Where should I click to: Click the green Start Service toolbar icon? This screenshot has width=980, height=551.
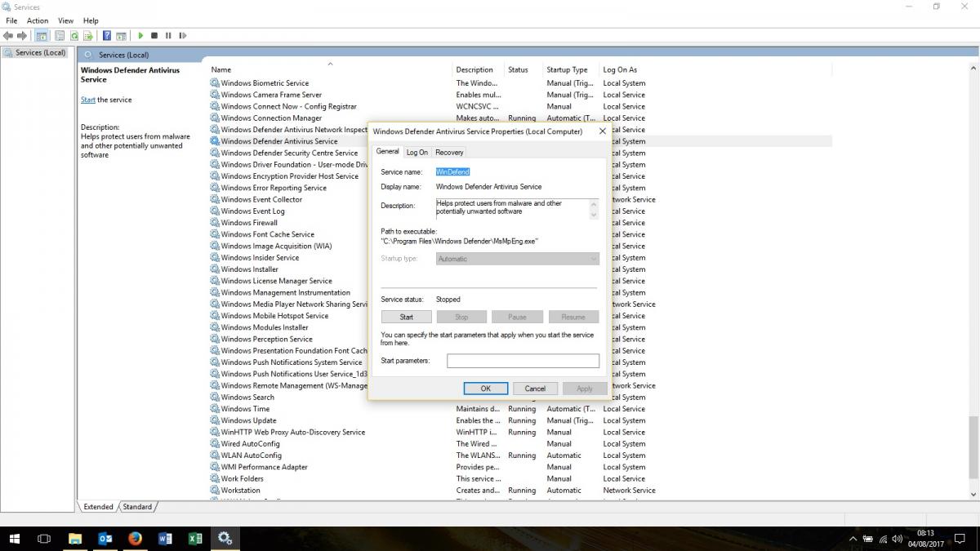[140, 36]
